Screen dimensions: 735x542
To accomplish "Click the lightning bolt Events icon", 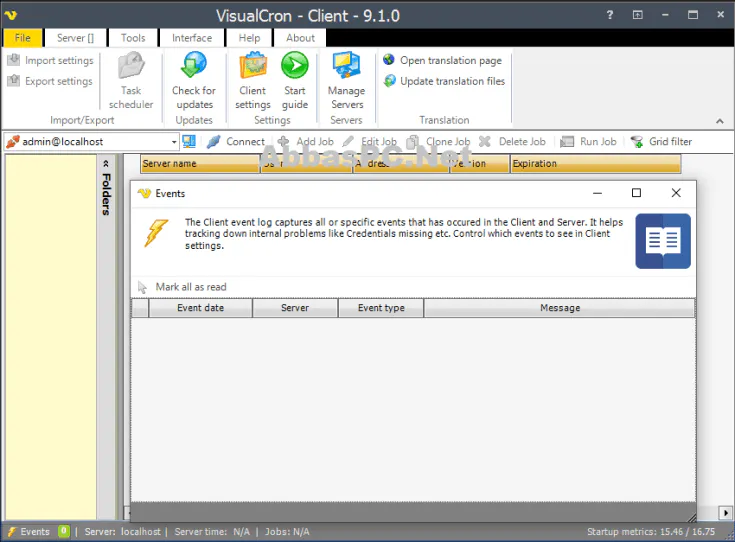I will [156, 233].
